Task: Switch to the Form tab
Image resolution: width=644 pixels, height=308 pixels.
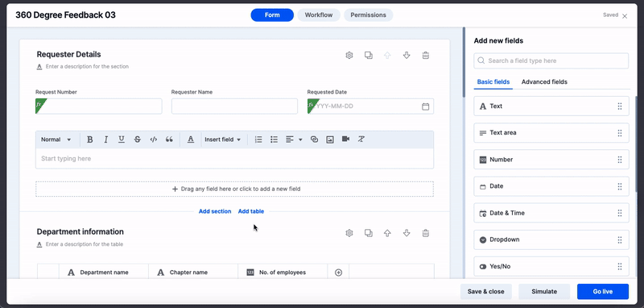Action: click(272, 15)
